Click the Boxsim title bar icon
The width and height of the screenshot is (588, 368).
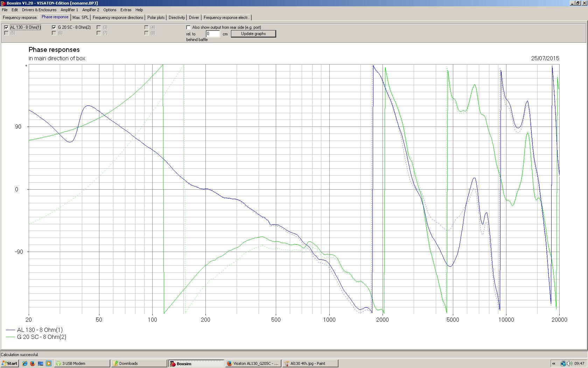(3, 3)
